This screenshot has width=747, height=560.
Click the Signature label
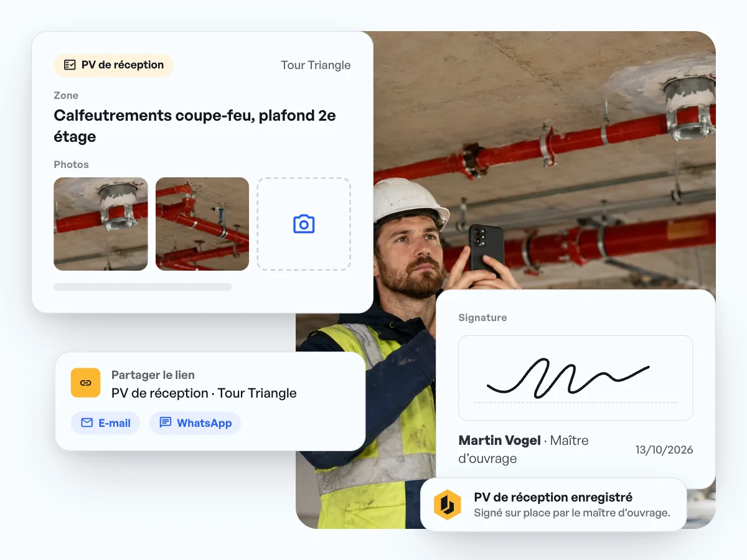click(482, 317)
